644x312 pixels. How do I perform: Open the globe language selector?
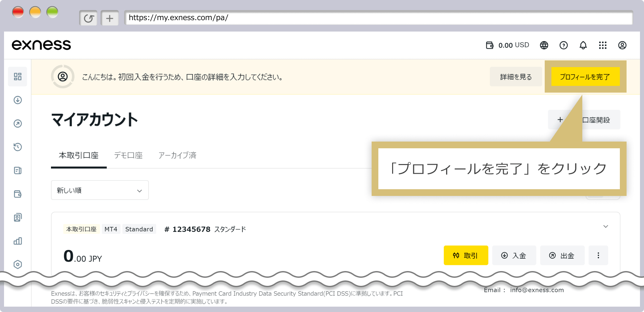(x=544, y=45)
